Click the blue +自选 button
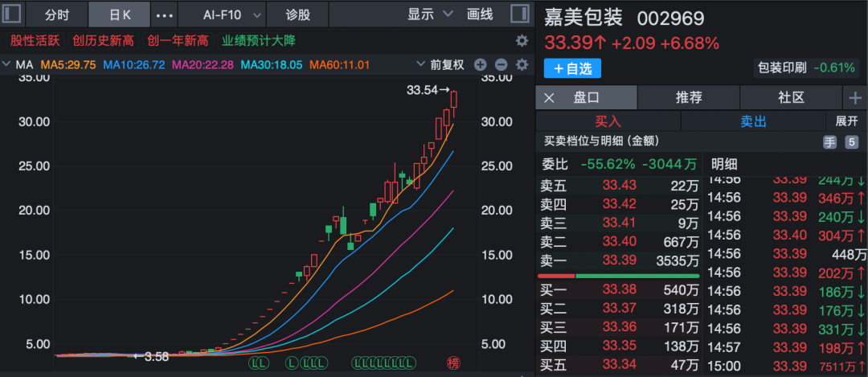 point(572,68)
